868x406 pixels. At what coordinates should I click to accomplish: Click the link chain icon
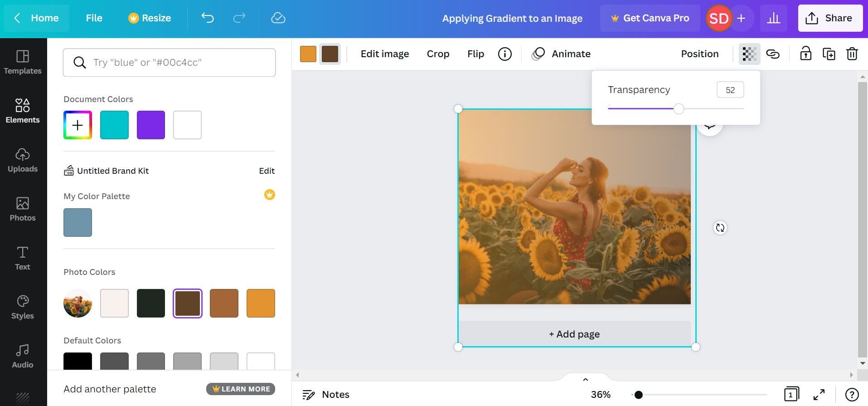click(x=773, y=54)
